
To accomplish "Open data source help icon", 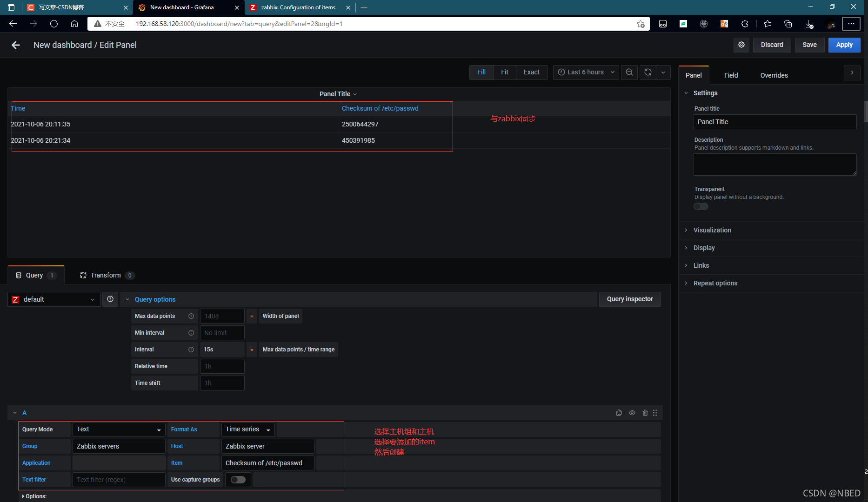I will coord(110,299).
